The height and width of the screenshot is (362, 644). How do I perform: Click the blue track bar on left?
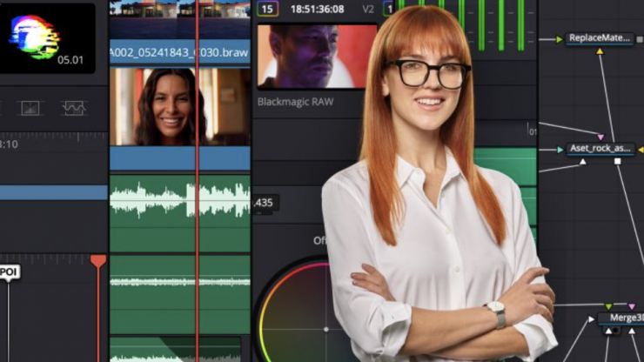click(54, 192)
